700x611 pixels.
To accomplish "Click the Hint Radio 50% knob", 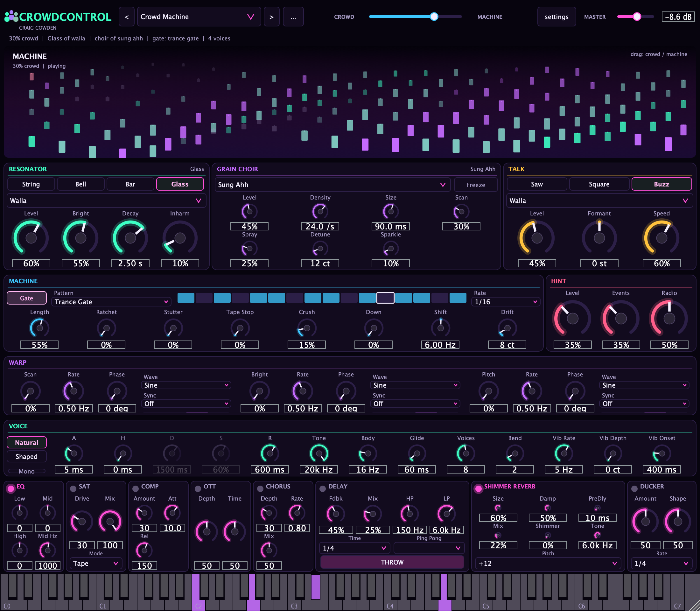I will point(669,318).
